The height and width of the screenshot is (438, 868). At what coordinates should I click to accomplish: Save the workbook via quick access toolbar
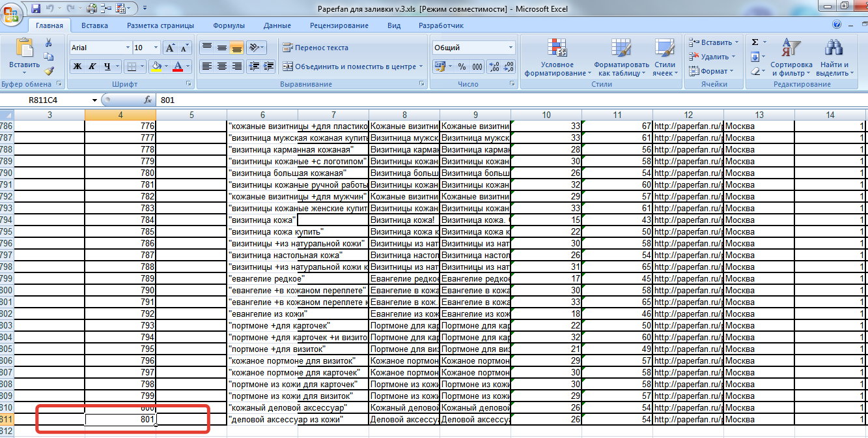[36, 8]
